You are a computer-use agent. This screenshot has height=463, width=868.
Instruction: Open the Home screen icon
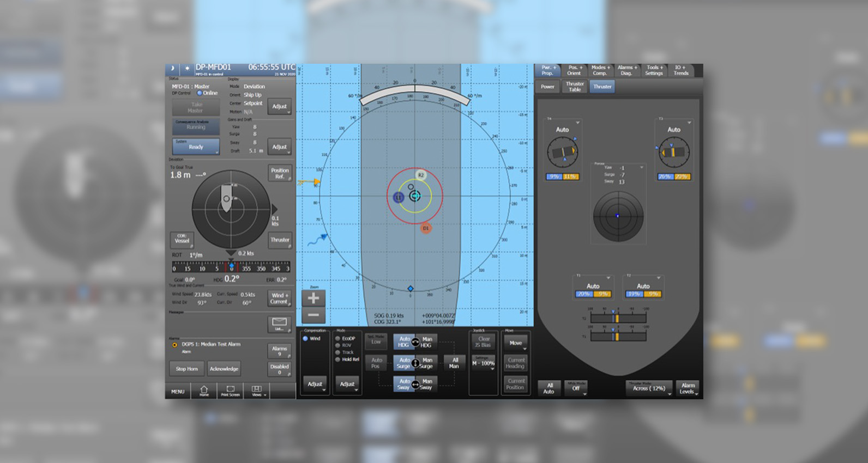tap(204, 391)
